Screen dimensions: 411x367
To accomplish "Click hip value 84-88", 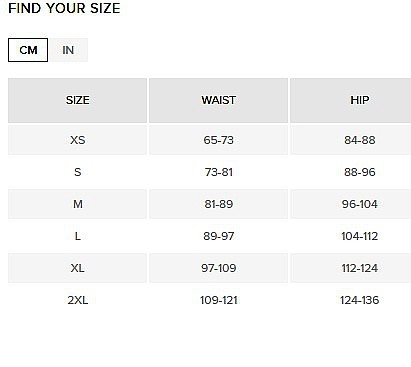I will tap(360, 140).
